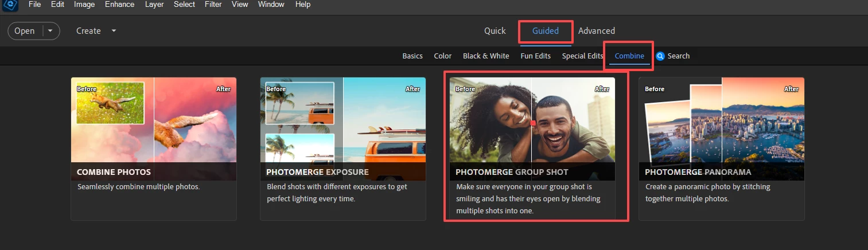868x250 pixels.
Task: Switch to Quick mode
Action: click(495, 31)
